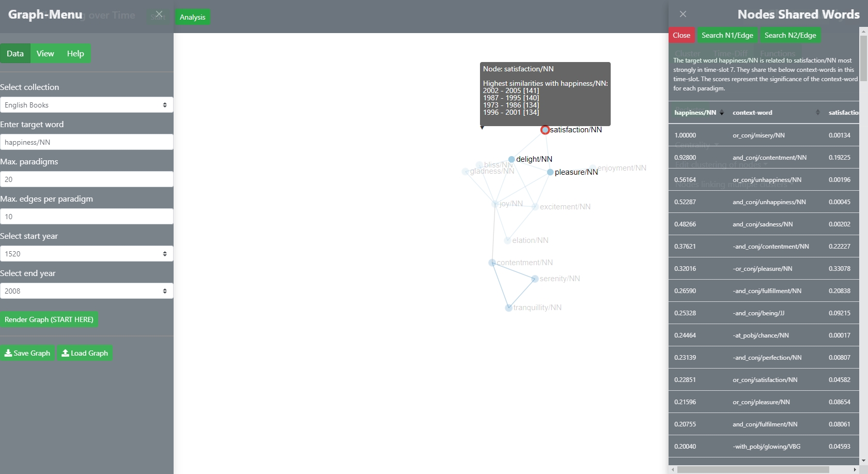
Task: Close Nodes Shared Words via the X icon
Action: 683,14
